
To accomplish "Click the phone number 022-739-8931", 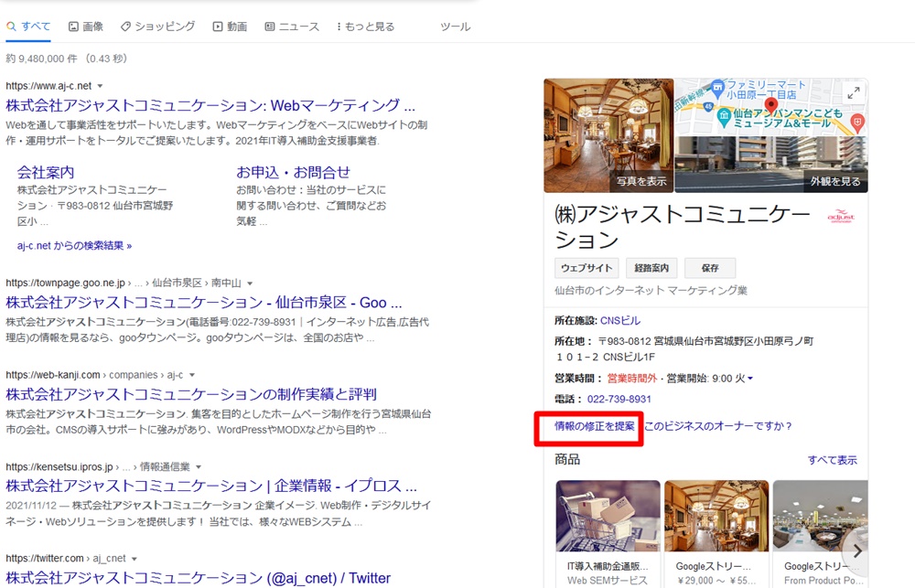I will pos(619,399).
